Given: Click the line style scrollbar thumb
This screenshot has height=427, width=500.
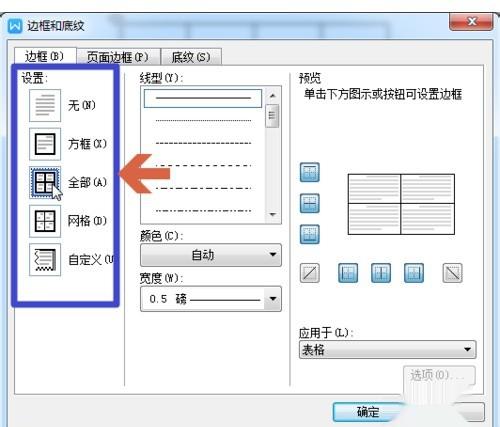Looking at the screenshot, I should (272, 116).
